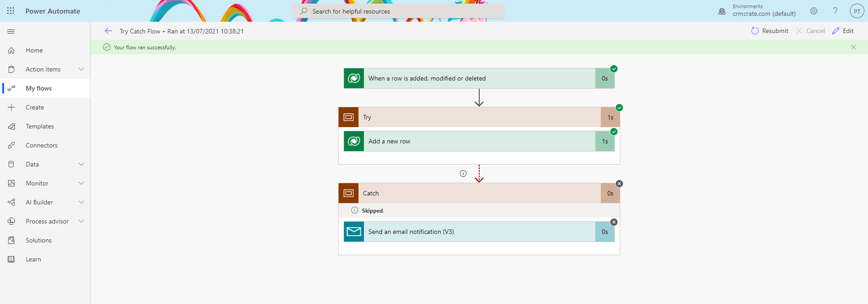The width and height of the screenshot is (868, 304).
Task: Expand the 'Add a new row' action
Action: click(479, 141)
